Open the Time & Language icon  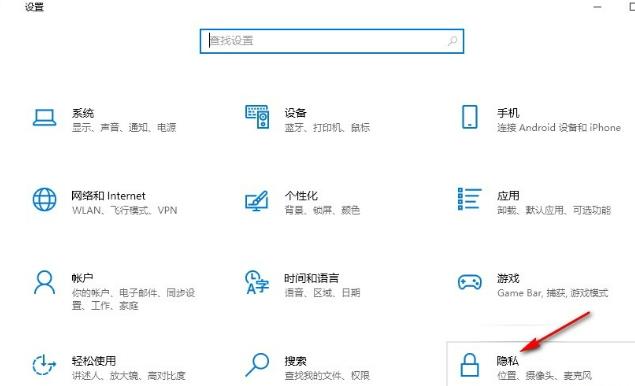(257, 282)
